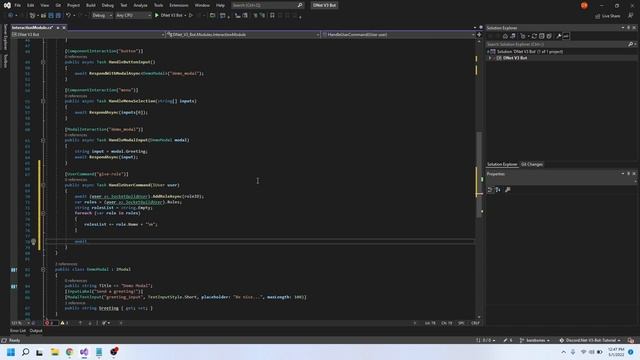
Task: Select the Solution 'DNet V3 Bot' node
Action: (x=529, y=52)
